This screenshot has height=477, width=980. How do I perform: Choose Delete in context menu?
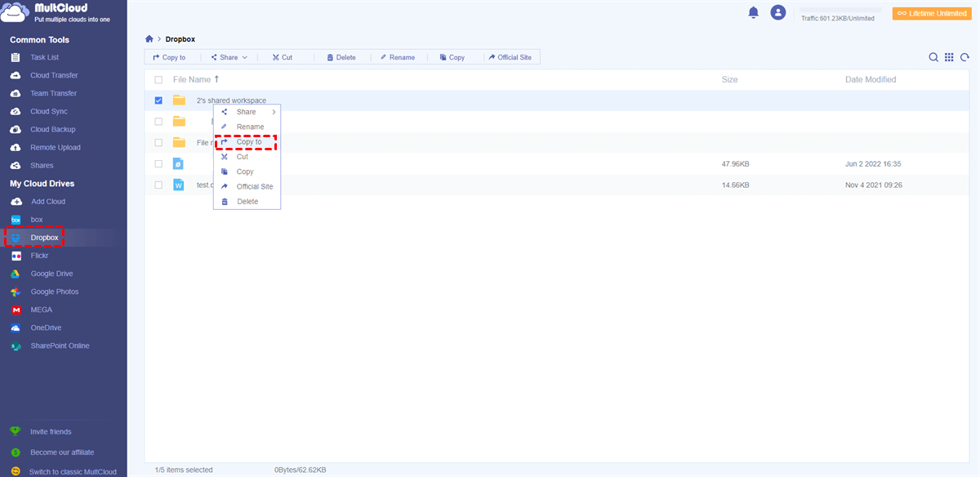pyautogui.click(x=247, y=201)
